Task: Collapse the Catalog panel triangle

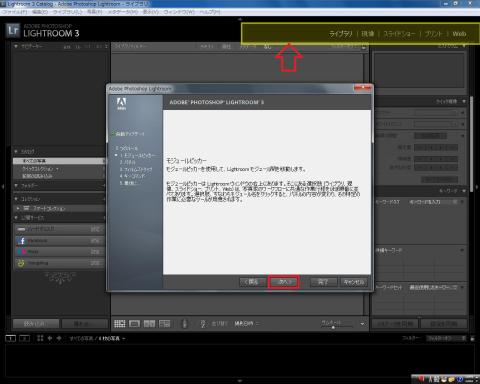Action: coord(16,151)
